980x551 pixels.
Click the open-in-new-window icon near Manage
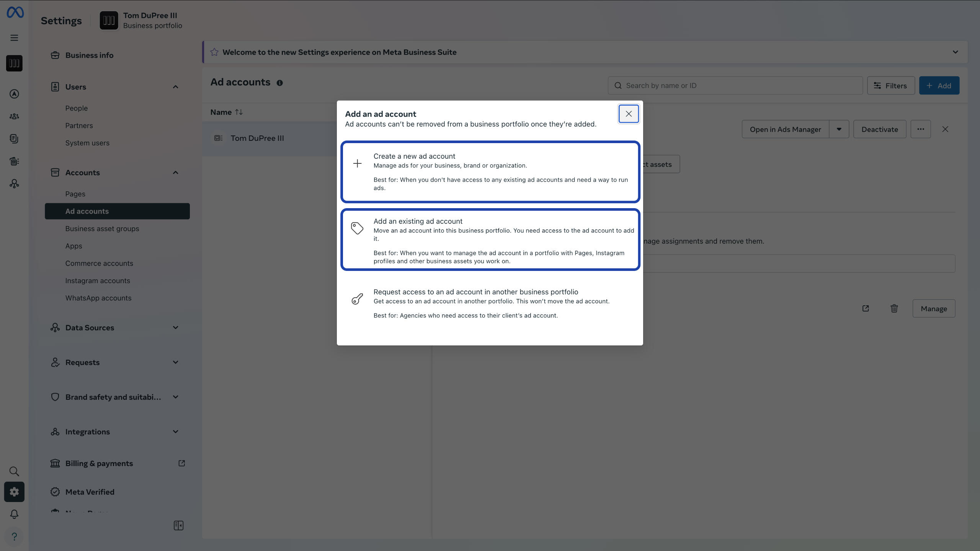click(x=866, y=308)
